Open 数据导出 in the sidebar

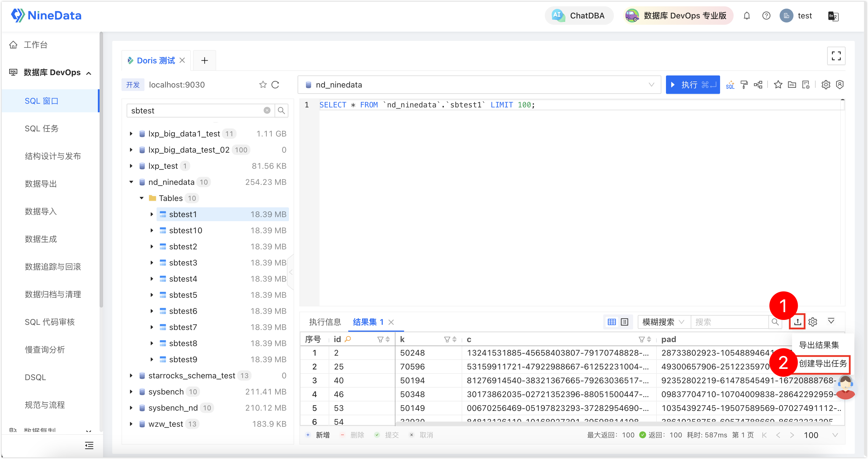[41, 184]
